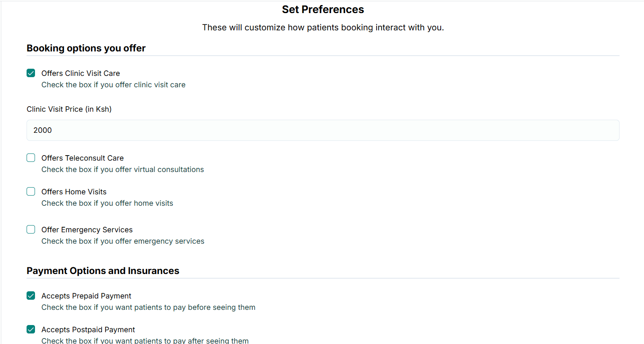Click the clinic visit care helper text
Screen dimensions: 644x344
coord(113,85)
